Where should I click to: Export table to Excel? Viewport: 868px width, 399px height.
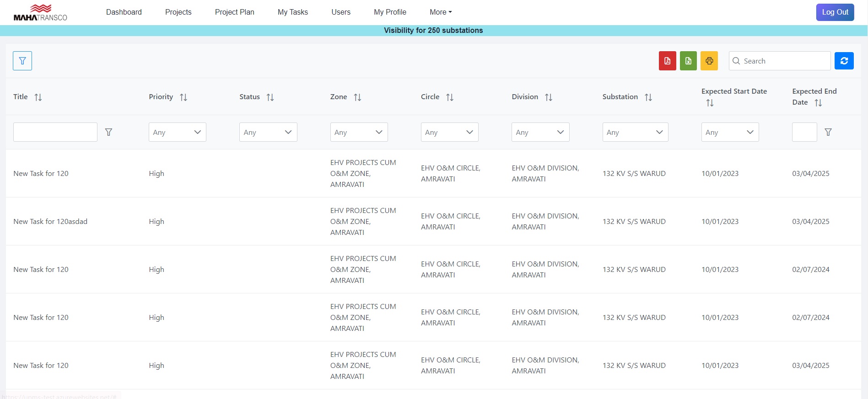688,61
